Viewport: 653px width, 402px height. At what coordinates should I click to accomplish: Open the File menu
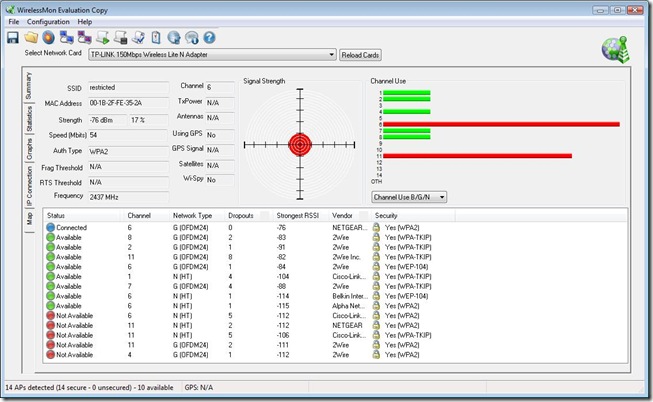(13, 21)
